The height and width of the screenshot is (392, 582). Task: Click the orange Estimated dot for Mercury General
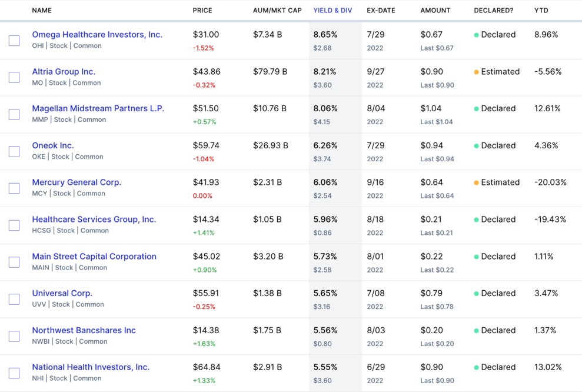[476, 182]
